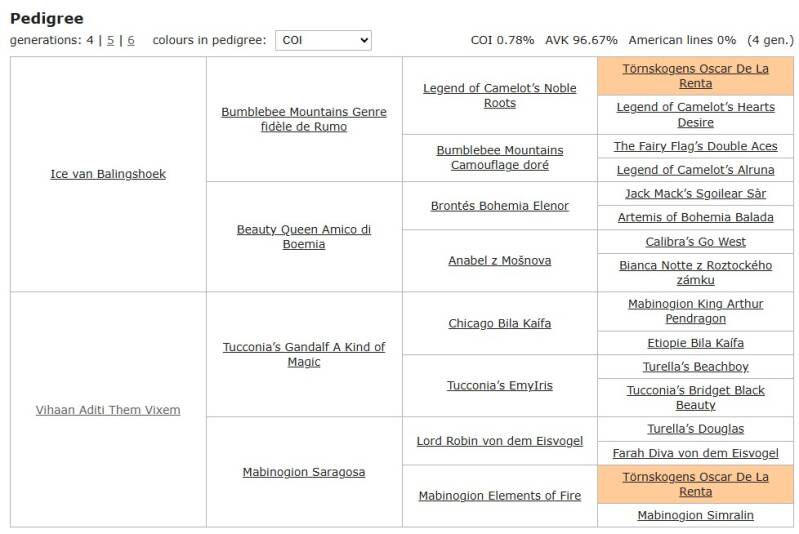799x534 pixels.
Task: Open the colours in pedigree dropdown
Action: pyautogui.click(x=322, y=40)
